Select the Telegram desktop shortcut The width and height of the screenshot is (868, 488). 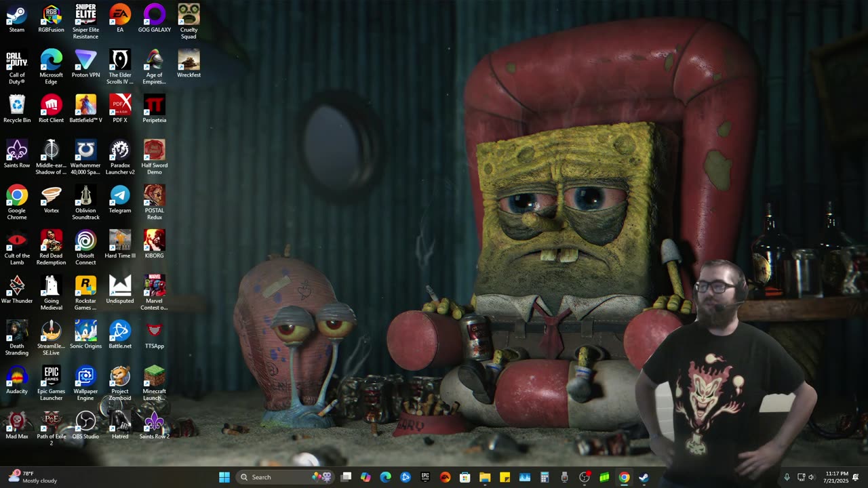coord(120,200)
